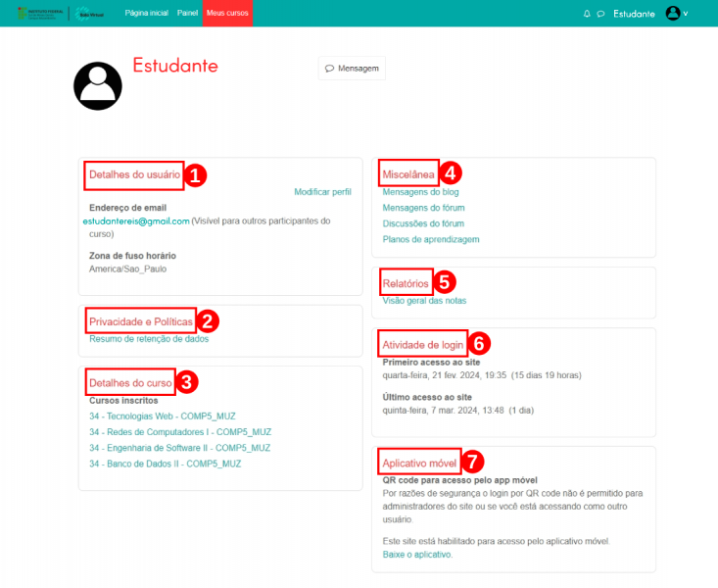Open the Painel menu item

click(187, 13)
